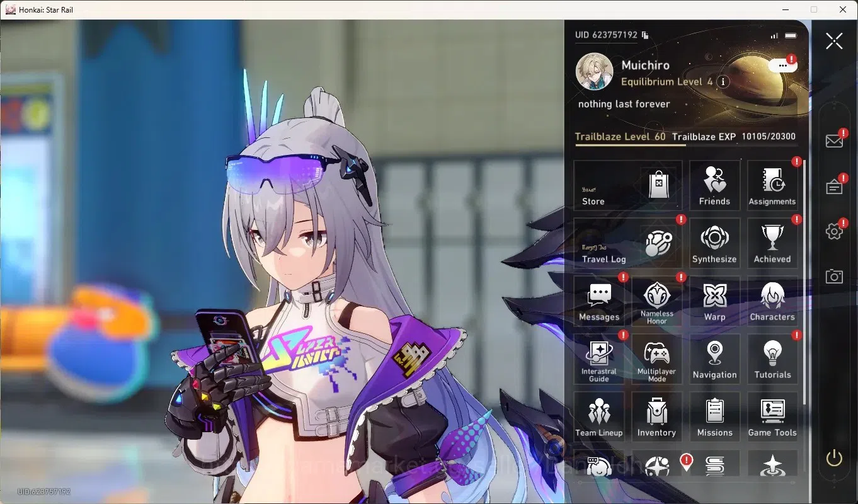858x504 pixels.
Task: Open the Friends menu
Action: 714,185
